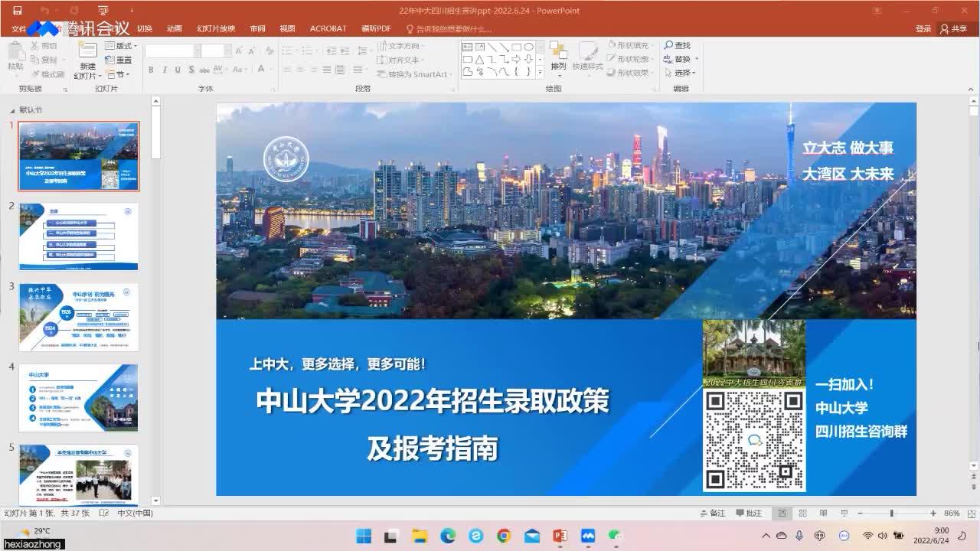Toggle Strikethrough abc formatting
The image size is (980, 551).
[205, 70]
